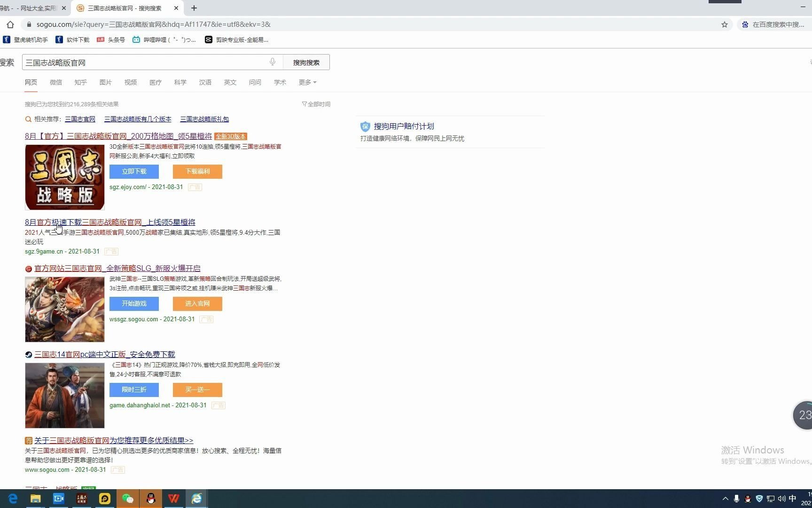Open 头条号 bookmark
The width and height of the screenshot is (812, 508).
coord(111,40)
